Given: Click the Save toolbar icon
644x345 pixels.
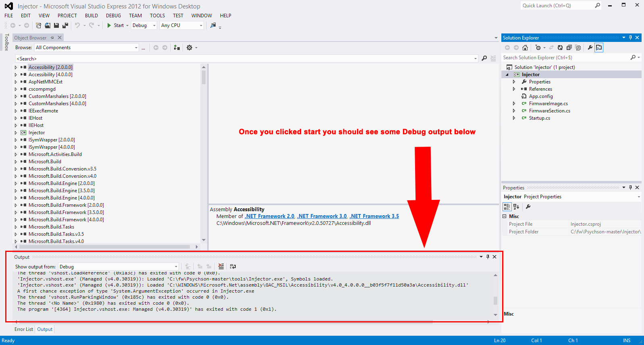Looking at the screenshot, I should coord(56,25).
